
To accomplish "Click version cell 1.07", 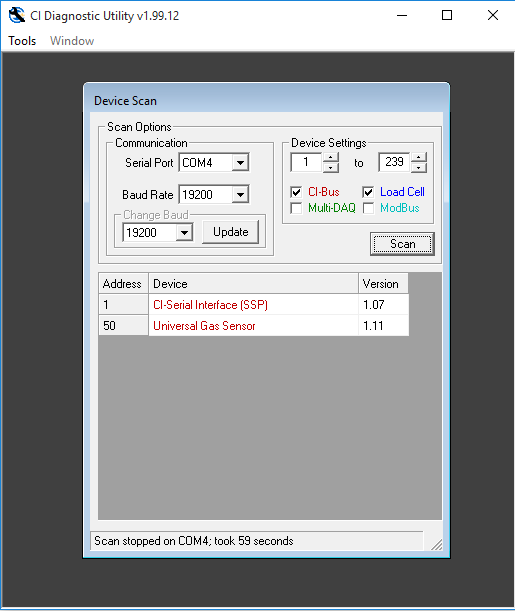I will 383,304.
